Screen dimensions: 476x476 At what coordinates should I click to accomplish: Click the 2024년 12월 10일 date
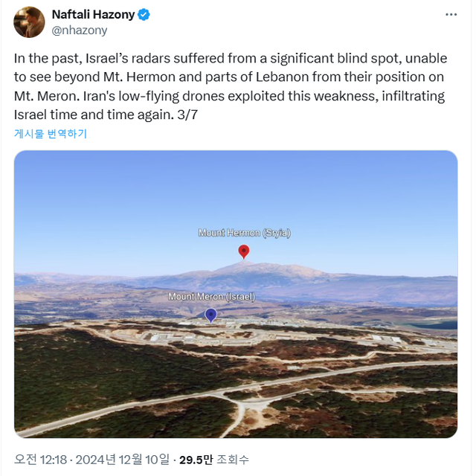click(x=123, y=459)
